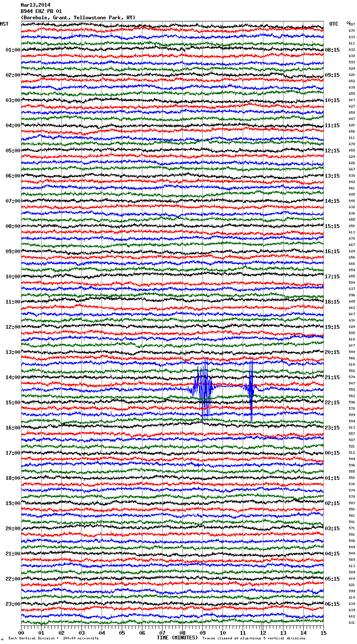Select the 01:00 MST row label
Screen dimensions: 357x644
13,50
